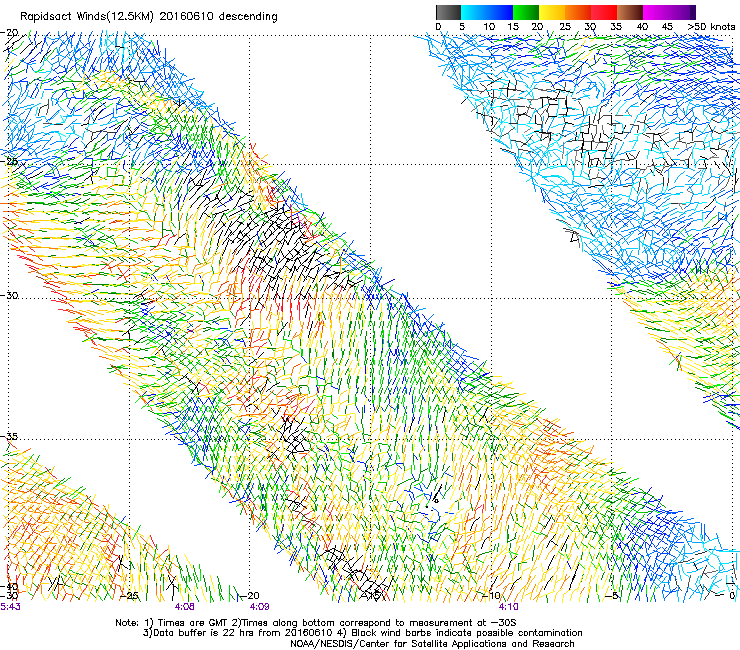
Task: Click the longitude axis label '-5'
Action: click(x=612, y=596)
